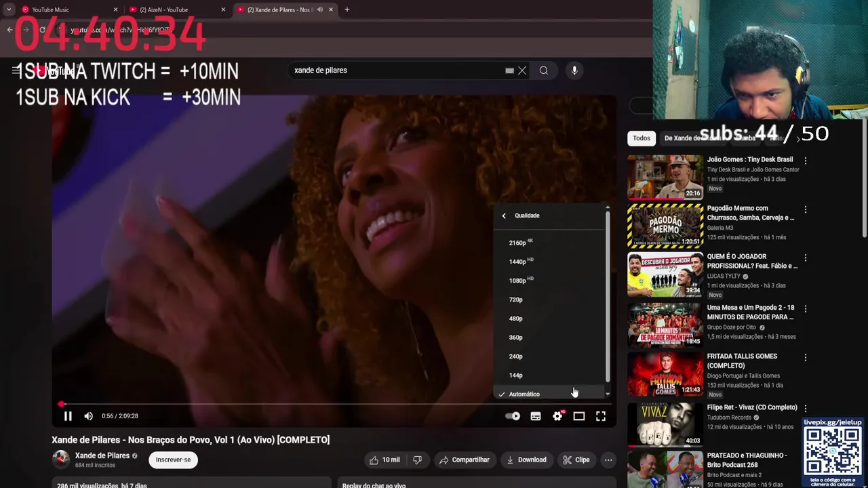Open options menu for FRITADA TALLIS GOMES
868x488 pixels.
806,357
